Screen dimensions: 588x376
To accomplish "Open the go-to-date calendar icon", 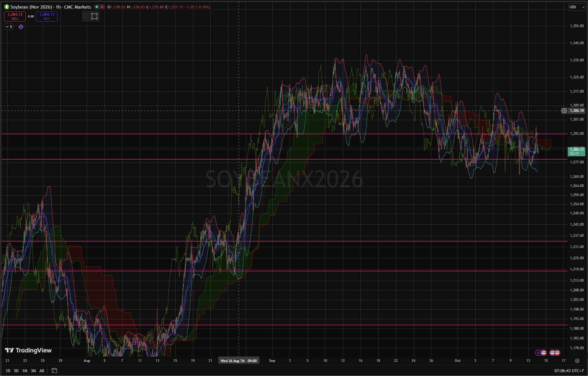I will pyautogui.click(x=54, y=371).
